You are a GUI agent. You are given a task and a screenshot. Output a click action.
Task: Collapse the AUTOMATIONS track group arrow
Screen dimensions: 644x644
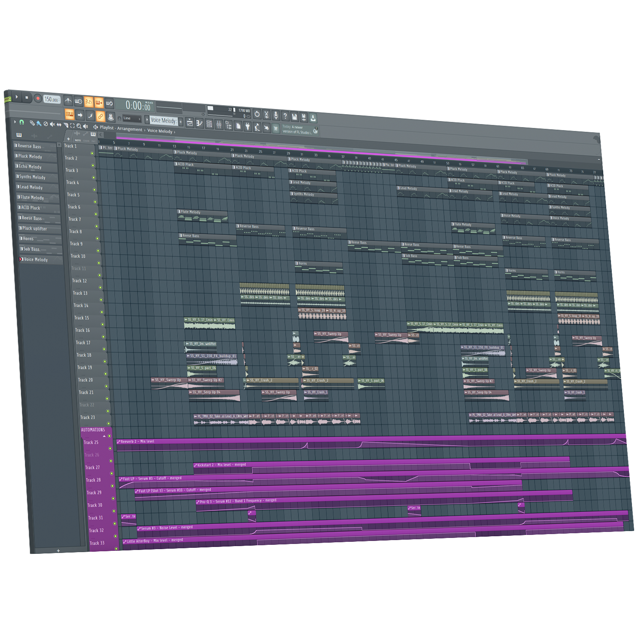pyautogui.click(x=104, y=436)
